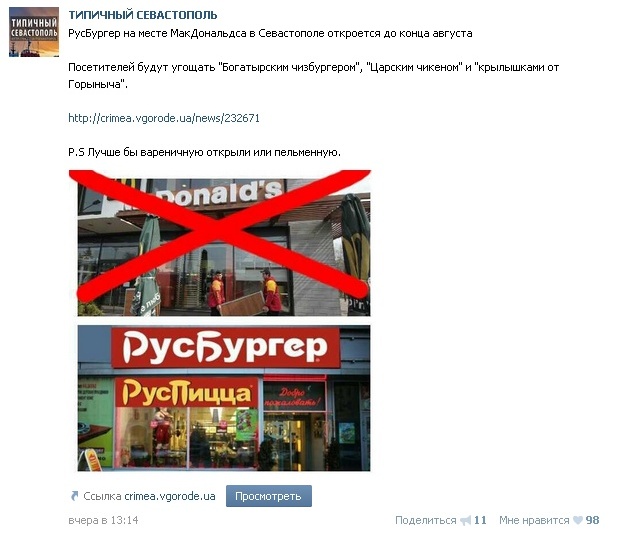Follow the crimea.vgorode.ua source link

coord(170,496)
